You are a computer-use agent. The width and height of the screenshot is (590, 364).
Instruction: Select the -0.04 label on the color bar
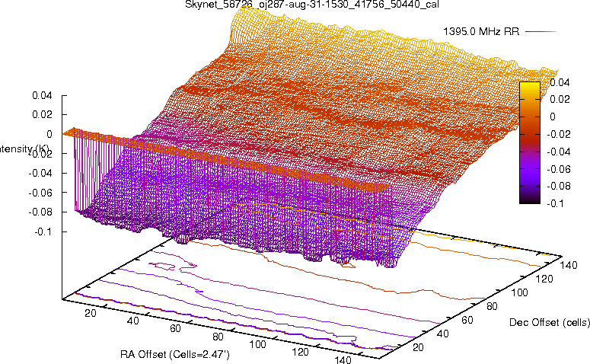pyautogui.click(x=558, y=152)
